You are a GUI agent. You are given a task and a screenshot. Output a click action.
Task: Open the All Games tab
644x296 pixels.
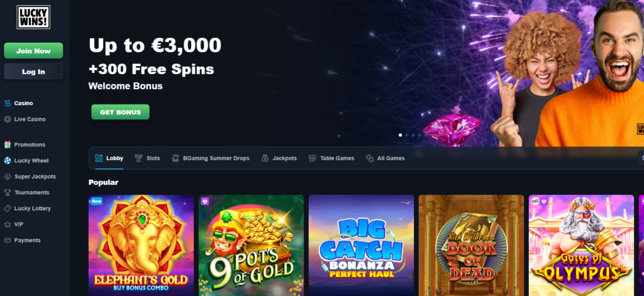click(386, 158)
